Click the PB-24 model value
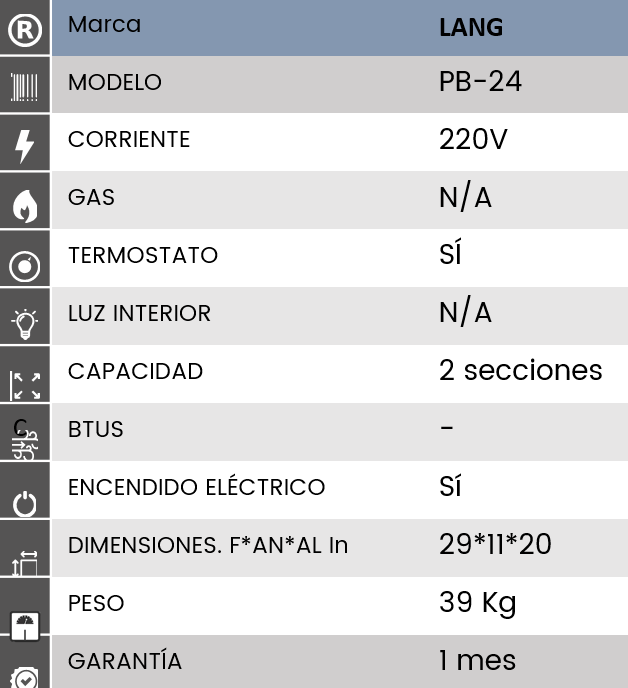Screen dimensions: 628x688 pyautogui.click(x=480, y=82)
